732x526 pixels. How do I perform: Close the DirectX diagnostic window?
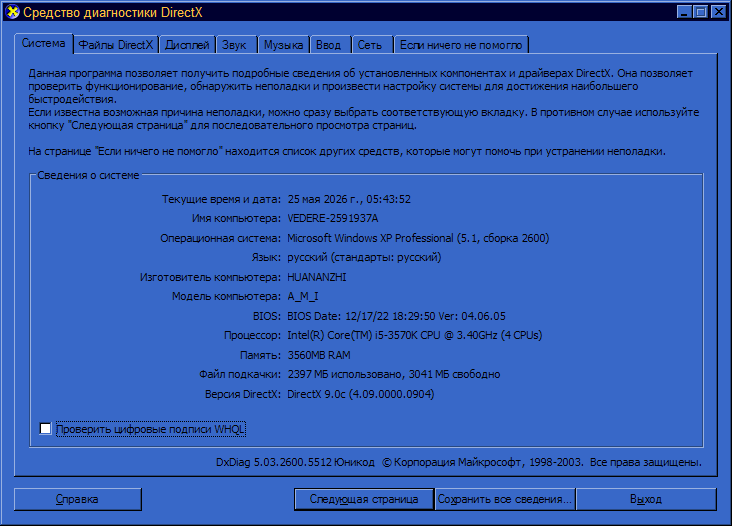pyautogui.click(x=718, y=12)
